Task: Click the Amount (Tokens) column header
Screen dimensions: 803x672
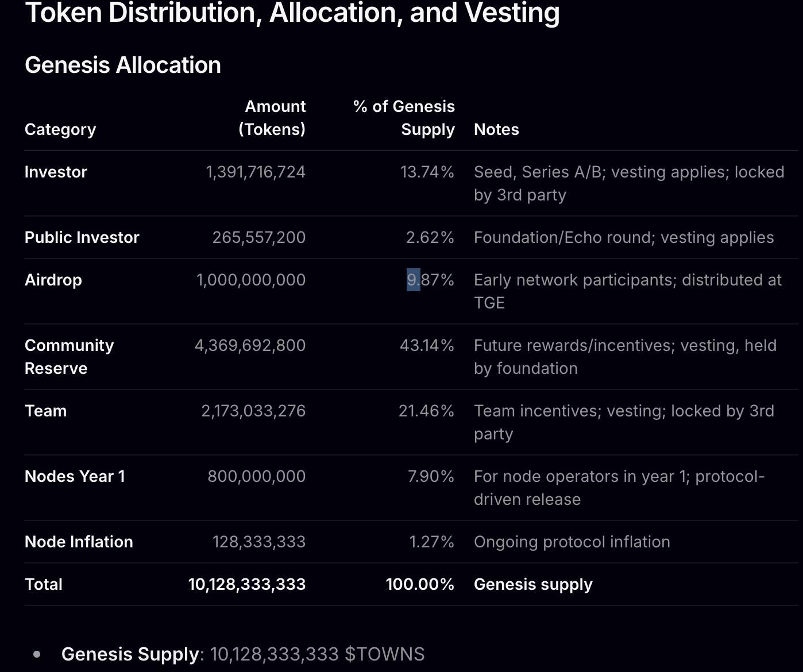Action: (x=272, y=118)
